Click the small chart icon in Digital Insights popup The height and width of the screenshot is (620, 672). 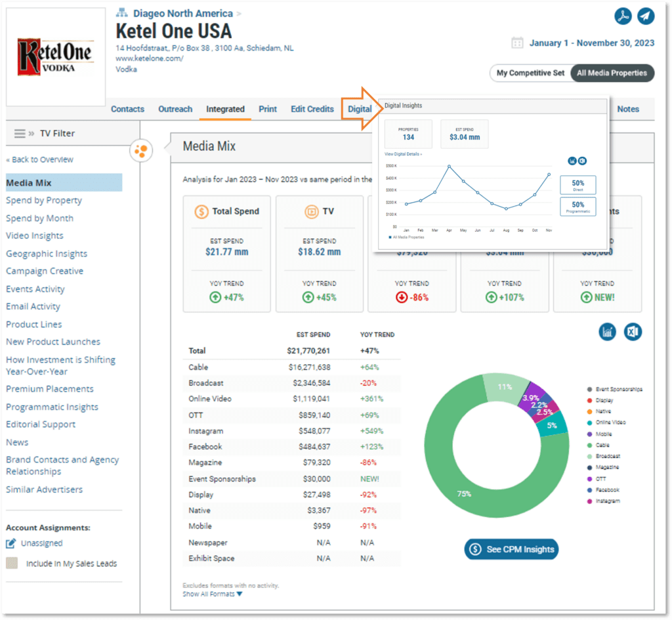[x=572, y=161]
